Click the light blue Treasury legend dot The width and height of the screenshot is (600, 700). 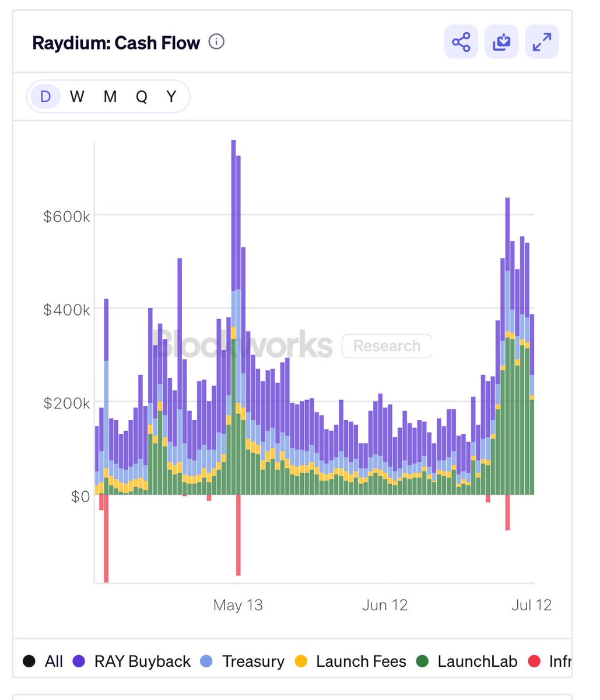pos(206,661)
